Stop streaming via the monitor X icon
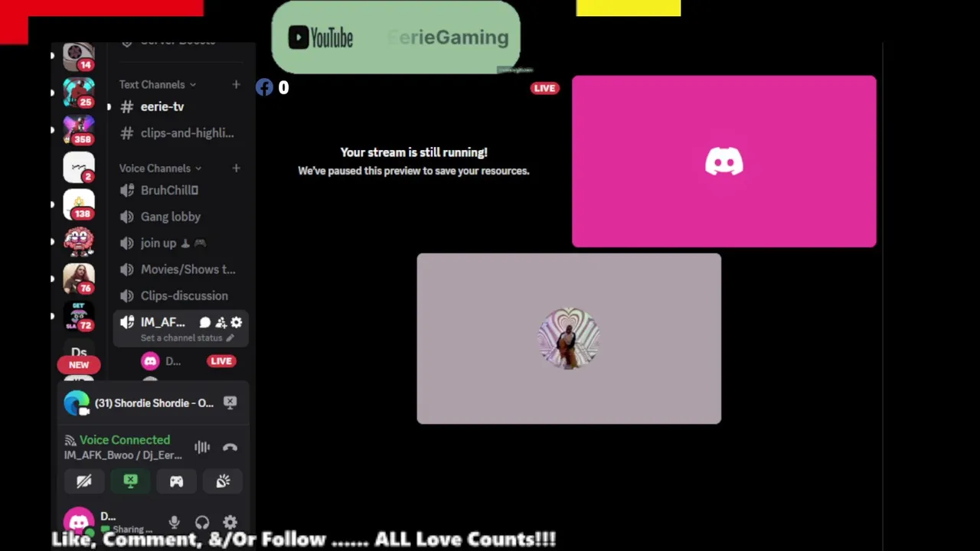The image size is (980, 551). [x=230, y=402]
